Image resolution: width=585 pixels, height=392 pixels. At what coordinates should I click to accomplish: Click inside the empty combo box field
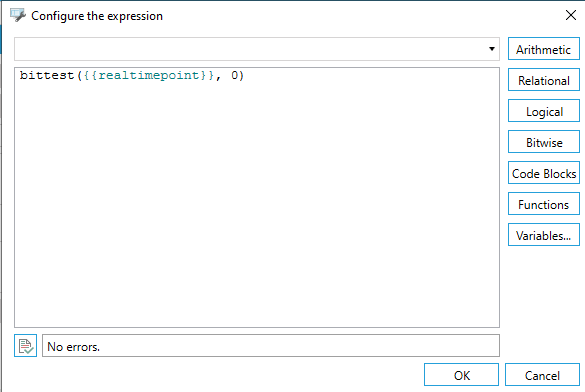pyautogui.click(x=250, y=49)
